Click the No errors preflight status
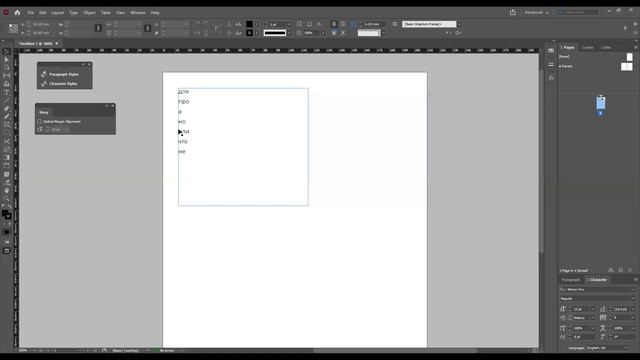The width and height of the screenshot is (640, 360). point(167,350)
